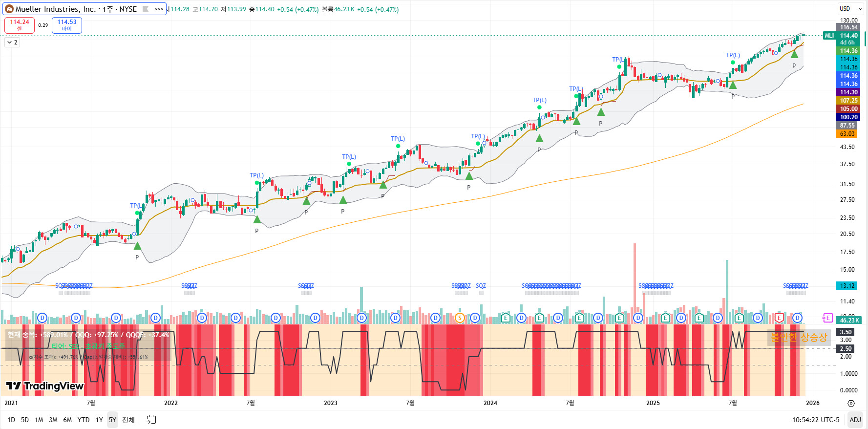868x429 pixels.
Task: Open chart settings via the hexagon gear icon
Action: point(851,403)
